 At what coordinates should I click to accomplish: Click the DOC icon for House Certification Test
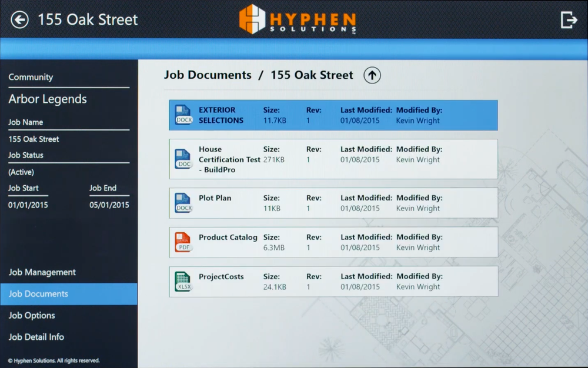point(183,159)
